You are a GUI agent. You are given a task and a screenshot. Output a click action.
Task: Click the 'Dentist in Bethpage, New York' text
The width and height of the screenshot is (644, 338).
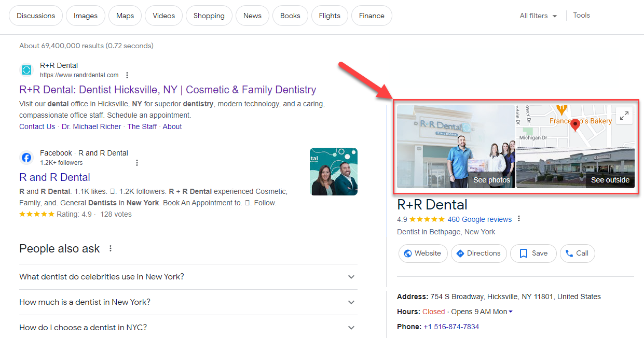point(446,232)
